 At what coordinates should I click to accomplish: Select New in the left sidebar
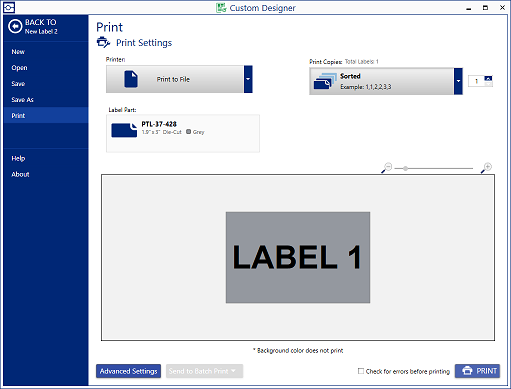[x=46, y=52]
